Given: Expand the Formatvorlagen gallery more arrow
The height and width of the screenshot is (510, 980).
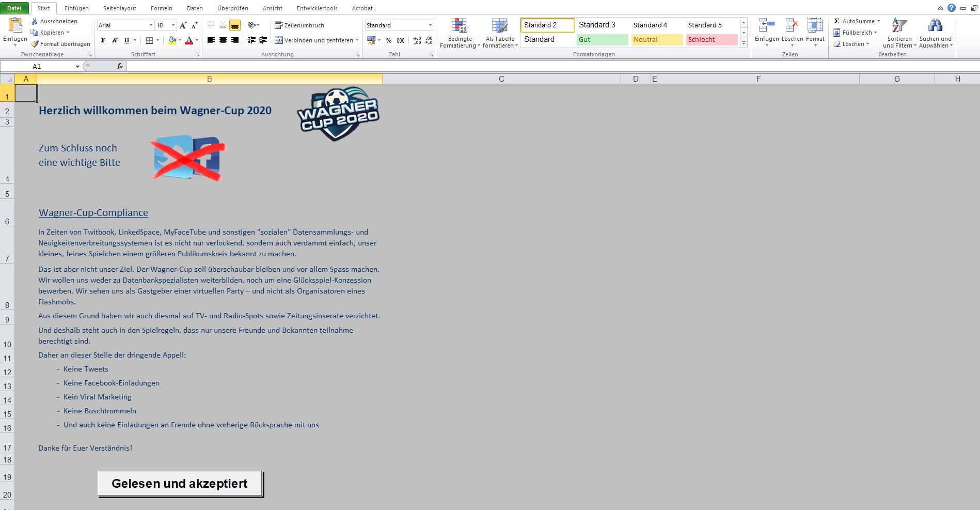Looking at the screenshot, I should [x=744, y=43].
